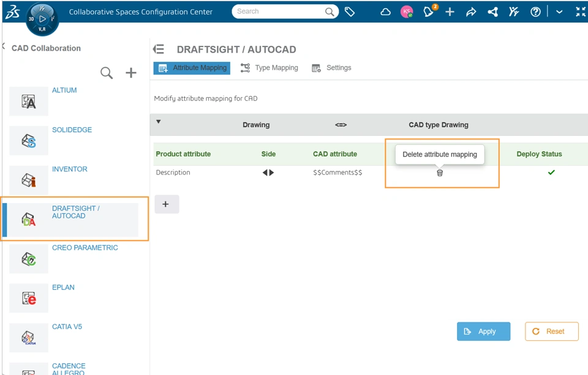Add a new attribute mapping row
Viewport: 588px width, 375px height.
coord(167,204)
